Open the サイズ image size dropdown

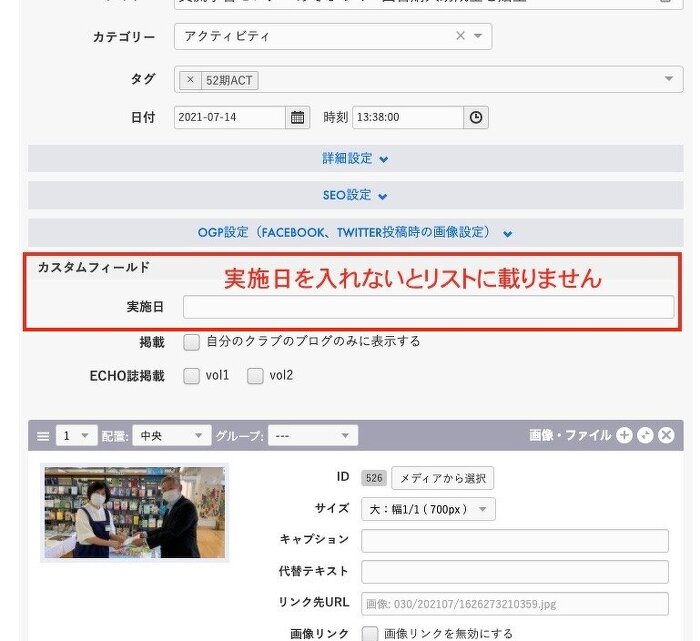pos(428,509)
